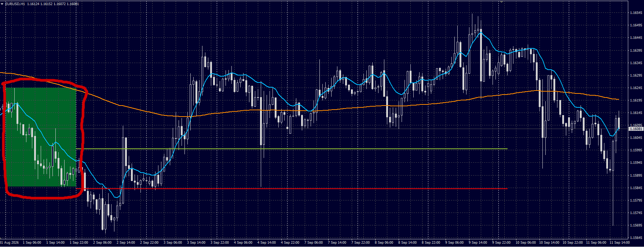644x247 pixels.
Task: Click the 1.16545 price scale label
Action: [x=636, y=13]
